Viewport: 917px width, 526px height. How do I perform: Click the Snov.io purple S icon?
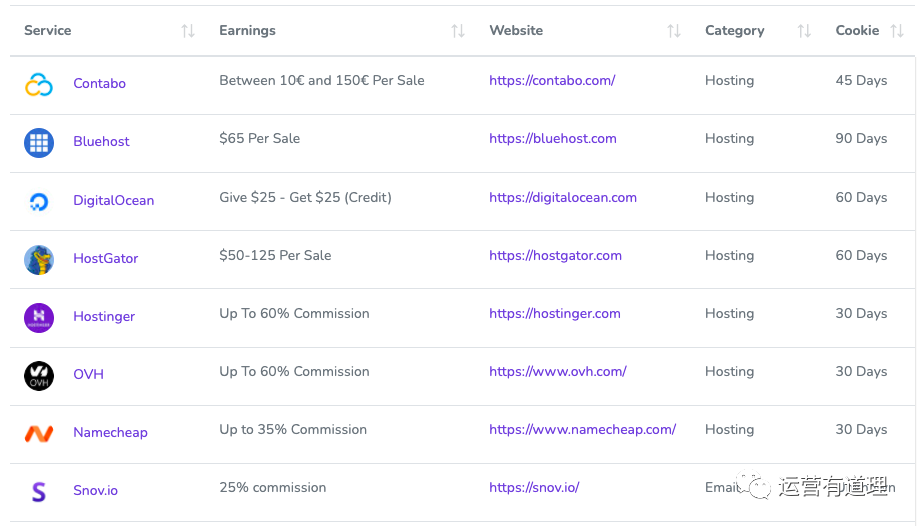pos(39,491)
